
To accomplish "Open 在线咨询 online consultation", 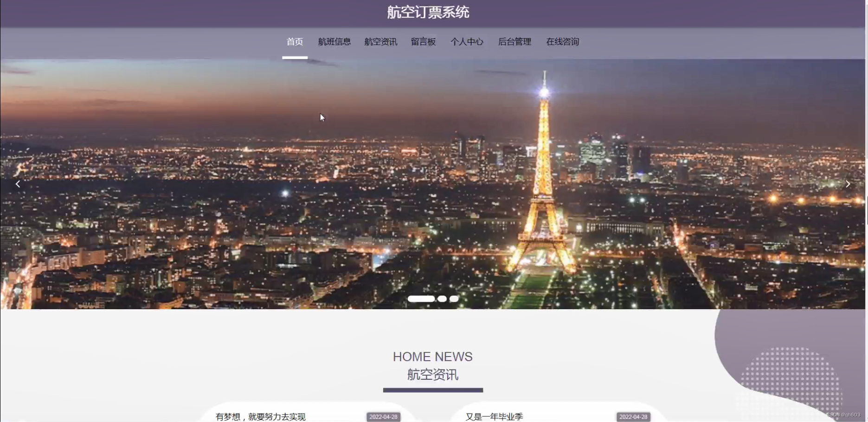I will click(562, 42).
